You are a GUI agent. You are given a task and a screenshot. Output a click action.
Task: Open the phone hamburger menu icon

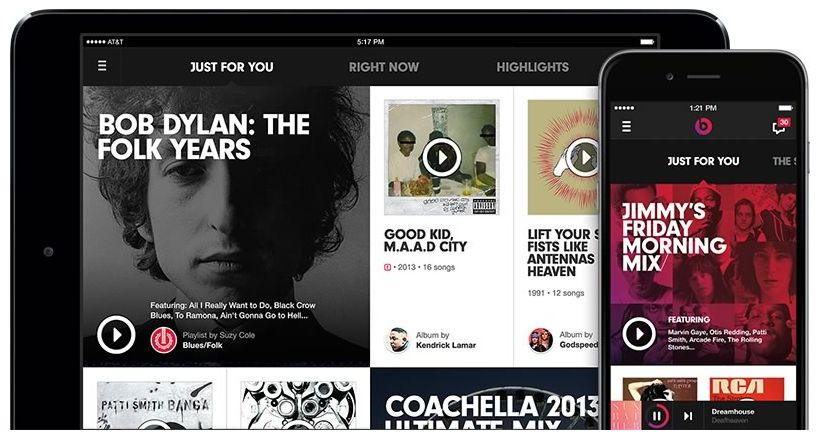coord(626,127)
